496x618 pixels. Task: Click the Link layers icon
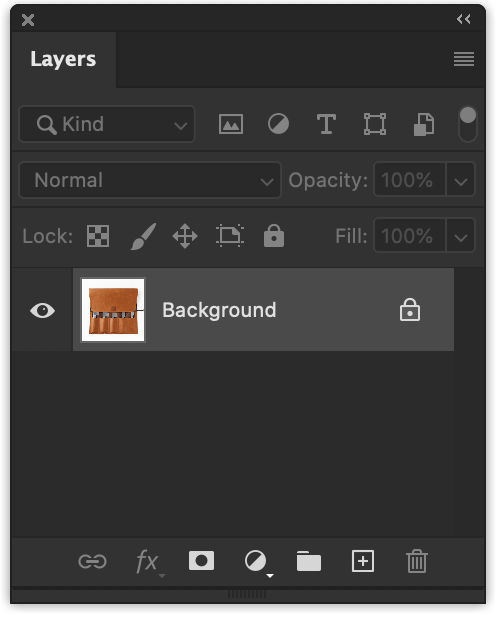[92, 561]
